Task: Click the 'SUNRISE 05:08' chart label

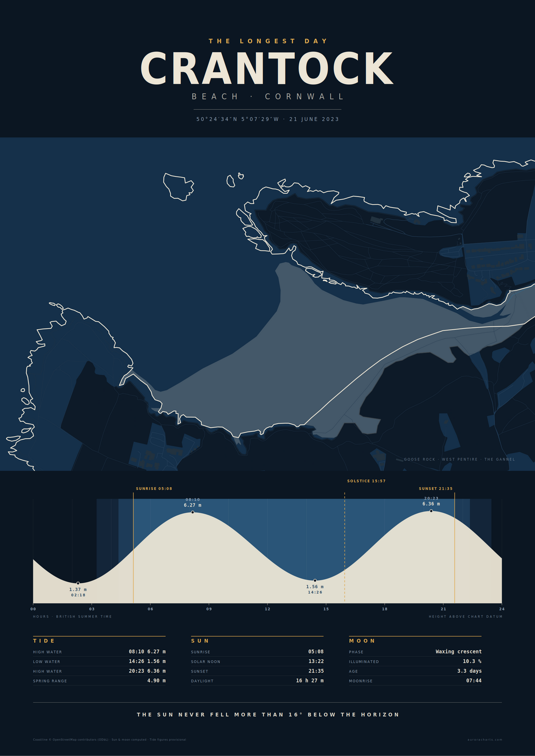Action: 154,489
